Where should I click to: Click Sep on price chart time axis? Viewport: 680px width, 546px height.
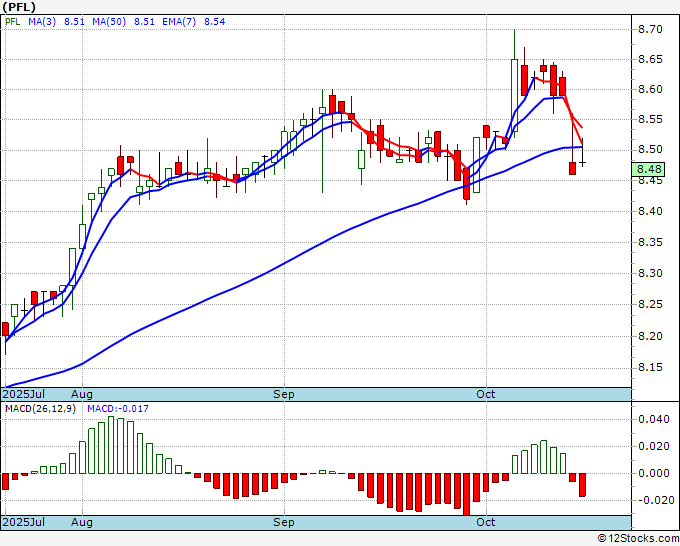(284, 394)
